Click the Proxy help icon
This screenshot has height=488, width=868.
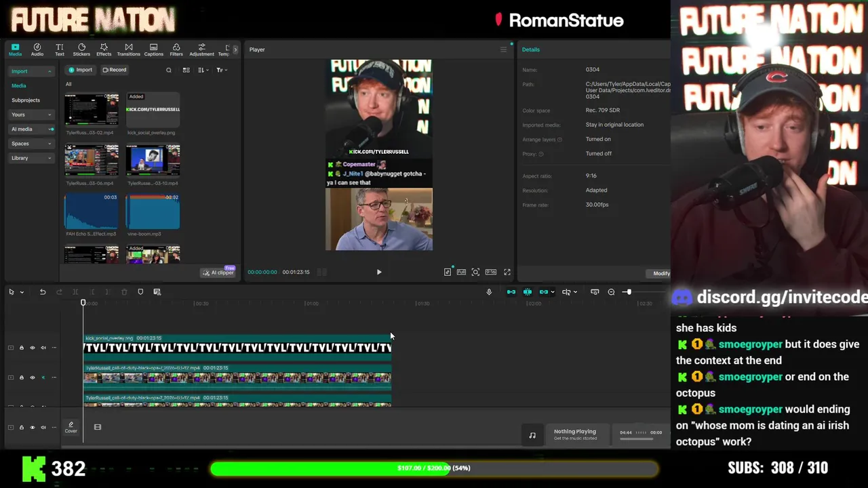540,154
